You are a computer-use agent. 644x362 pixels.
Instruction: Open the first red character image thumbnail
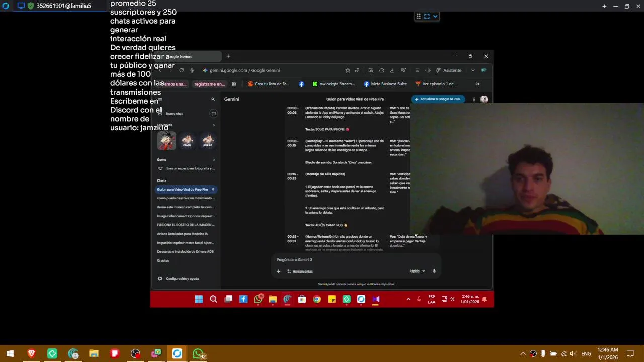tap(167, 141)
